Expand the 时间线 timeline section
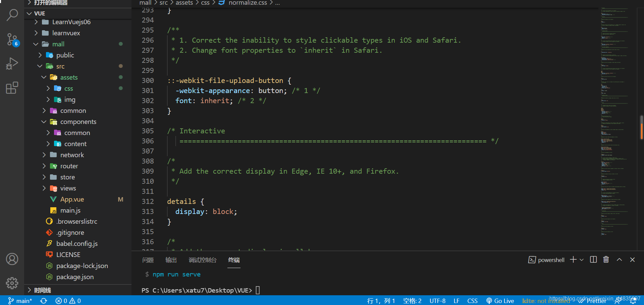 coord(78,290)
